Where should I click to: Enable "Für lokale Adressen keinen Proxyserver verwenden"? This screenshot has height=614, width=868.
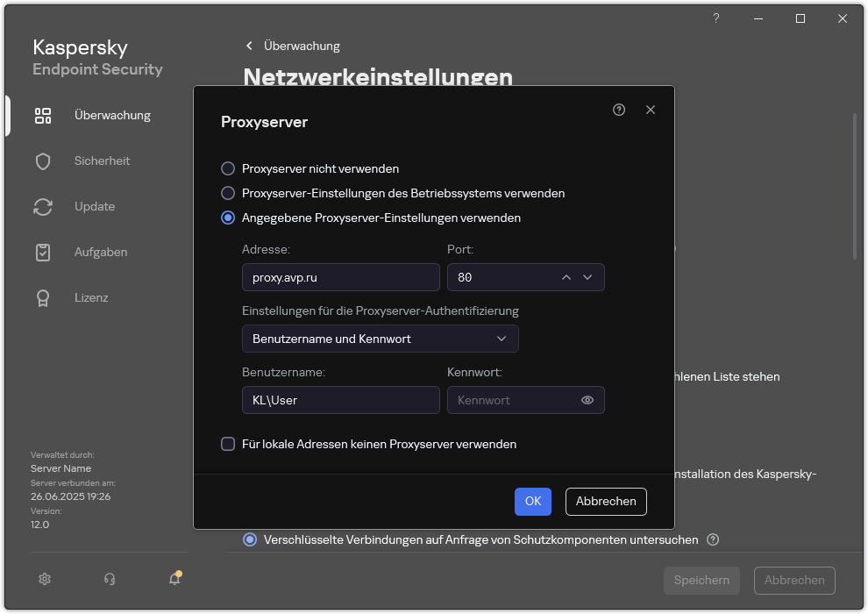229,445
